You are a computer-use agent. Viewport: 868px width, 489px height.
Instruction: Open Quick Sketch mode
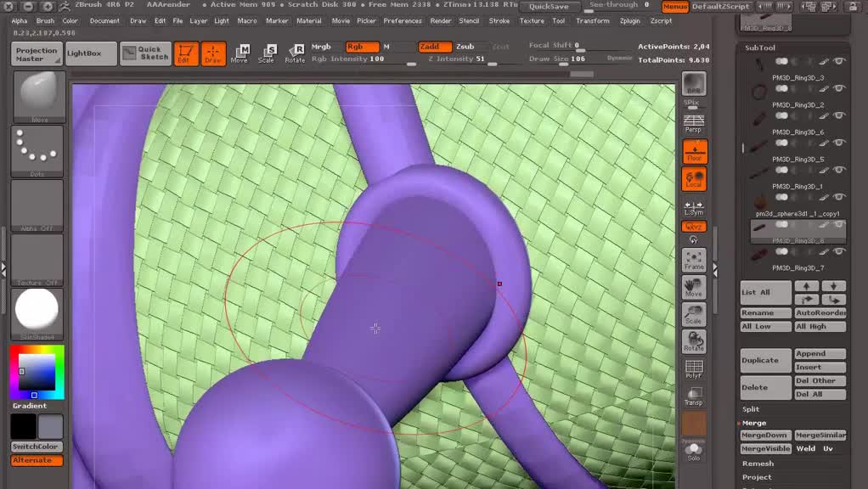pyautogui.click(x=145, y=53)
